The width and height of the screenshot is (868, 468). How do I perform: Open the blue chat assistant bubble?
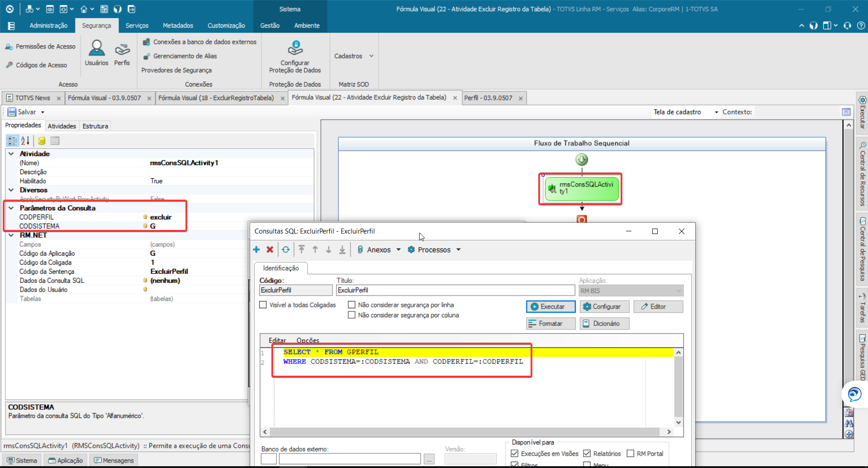[854, 394]
